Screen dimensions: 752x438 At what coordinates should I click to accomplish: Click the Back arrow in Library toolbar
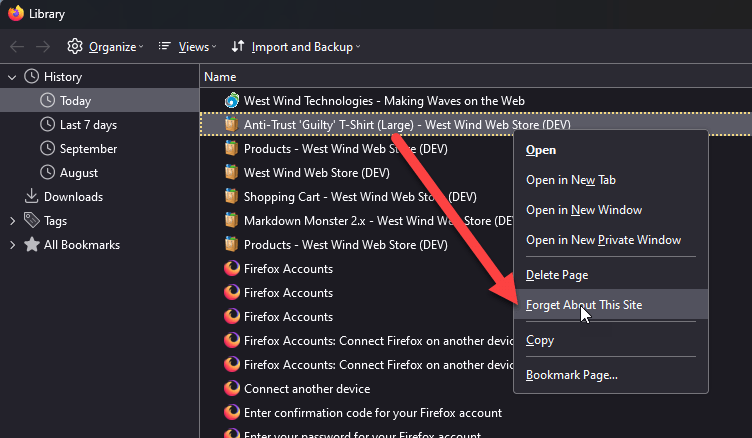(x=17, y=47)
